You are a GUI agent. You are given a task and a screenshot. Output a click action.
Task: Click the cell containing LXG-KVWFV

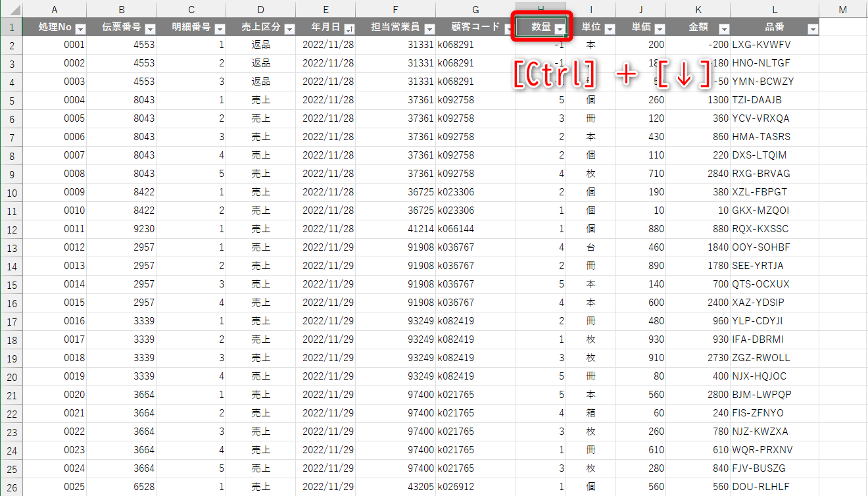(x=775, y=45)
